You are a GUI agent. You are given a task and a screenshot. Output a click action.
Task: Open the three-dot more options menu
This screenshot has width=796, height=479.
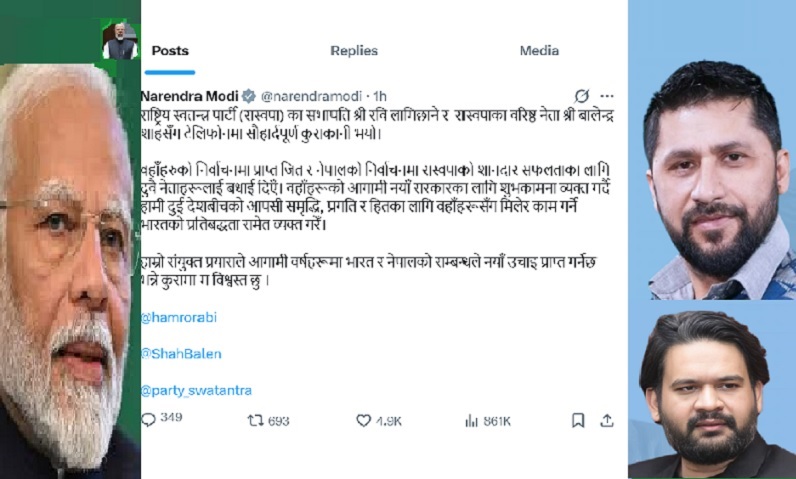607,95
